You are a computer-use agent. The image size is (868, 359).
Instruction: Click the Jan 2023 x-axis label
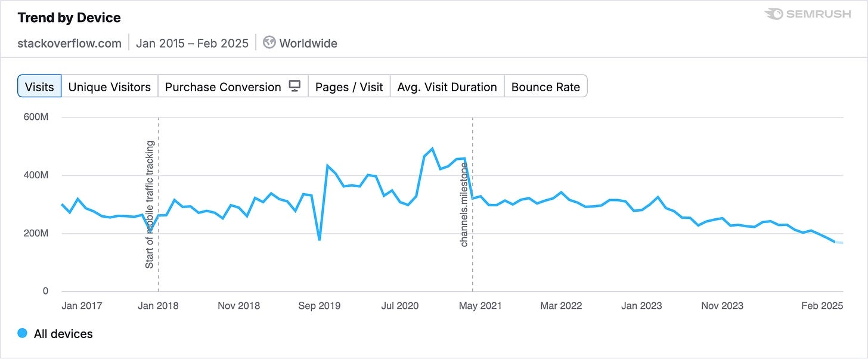click(x=641, y=306)
